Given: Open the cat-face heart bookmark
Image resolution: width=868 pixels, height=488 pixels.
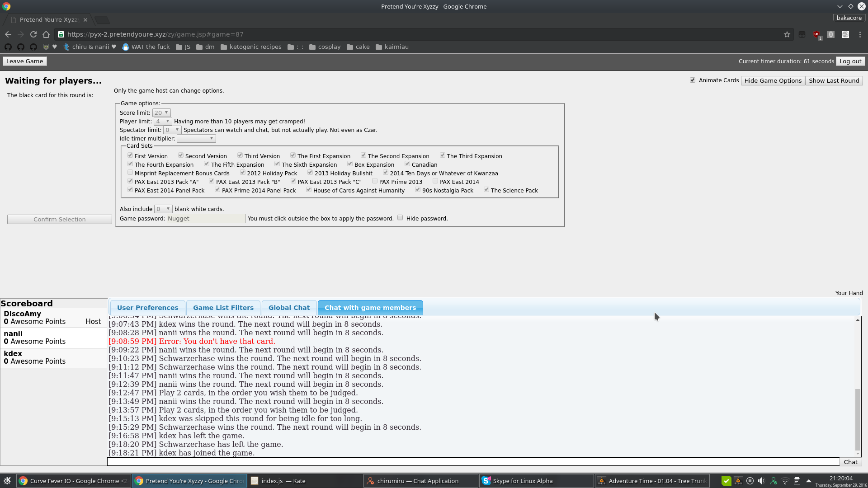Looking at the screenshot, I should point(50,47).
